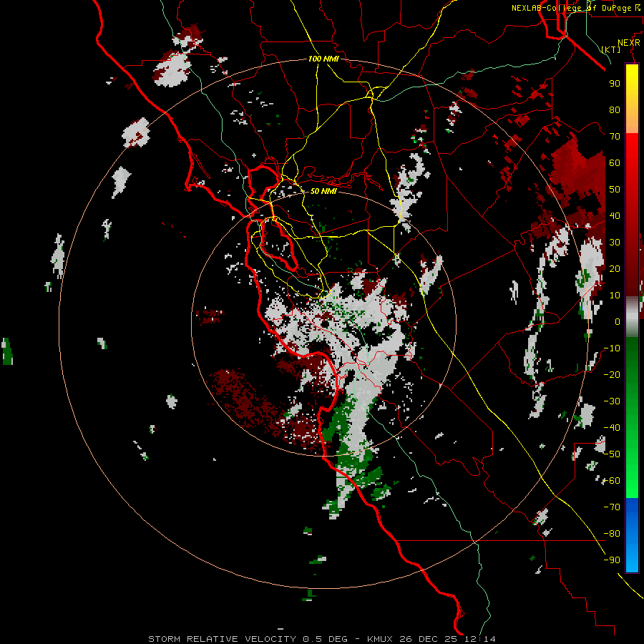Click the -30 scale value
This screenshot has width=644, height=644.
coord(612,401)
